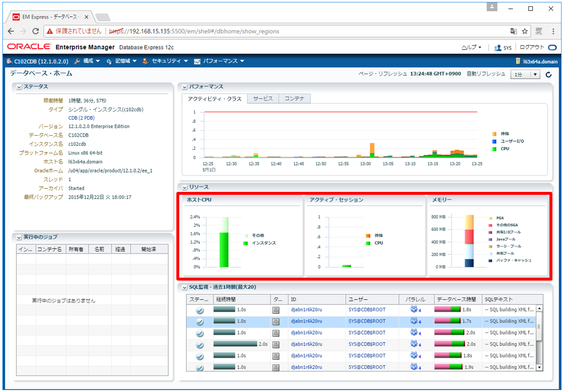Click the Oracle logo
Image resolution: width=563 pixels, height=392 pixels.
tap(29, 47)
